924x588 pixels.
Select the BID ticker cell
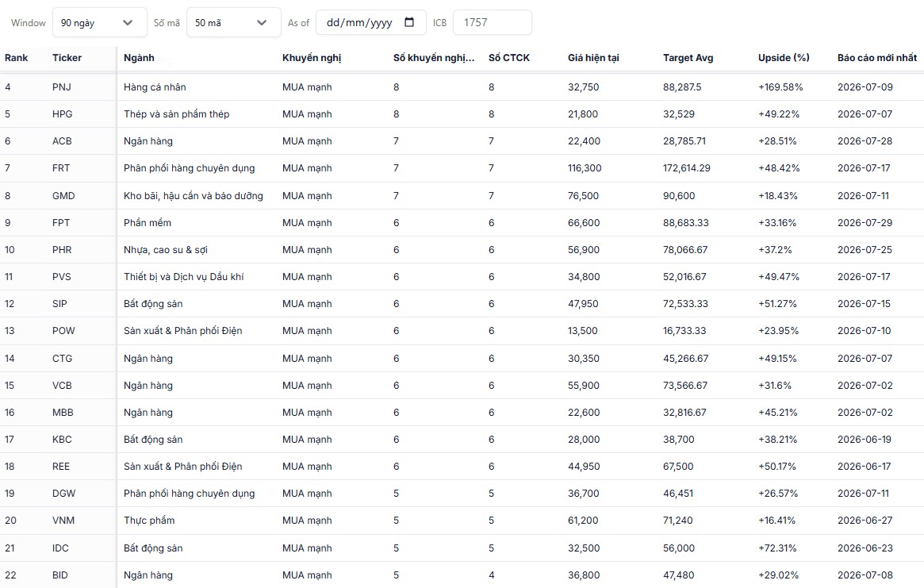tap(60, 575)
